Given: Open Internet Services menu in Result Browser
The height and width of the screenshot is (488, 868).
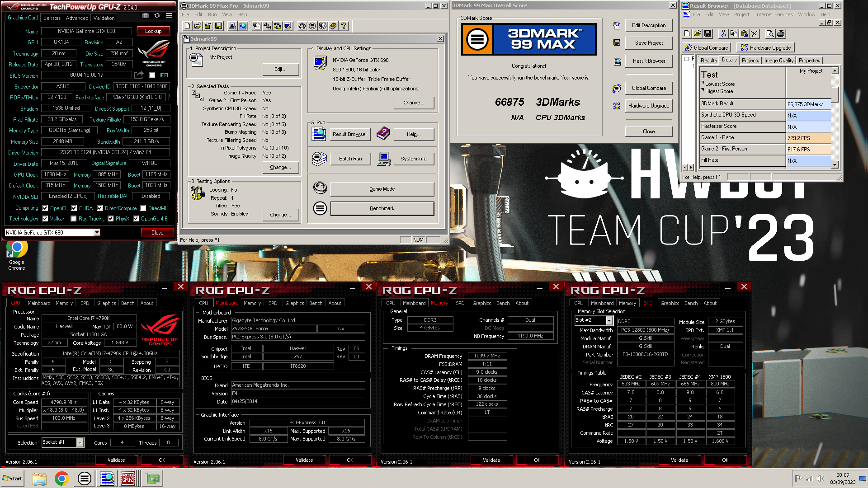Looking at the screenshot, I should (x=774, y=14).
